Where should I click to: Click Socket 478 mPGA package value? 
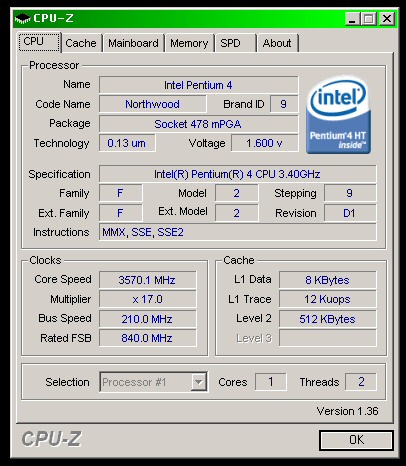198,124
